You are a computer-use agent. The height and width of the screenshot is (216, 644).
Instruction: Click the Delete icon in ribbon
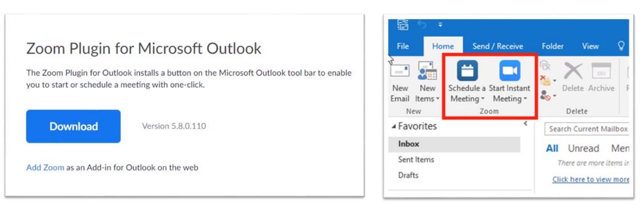[573, 77]
